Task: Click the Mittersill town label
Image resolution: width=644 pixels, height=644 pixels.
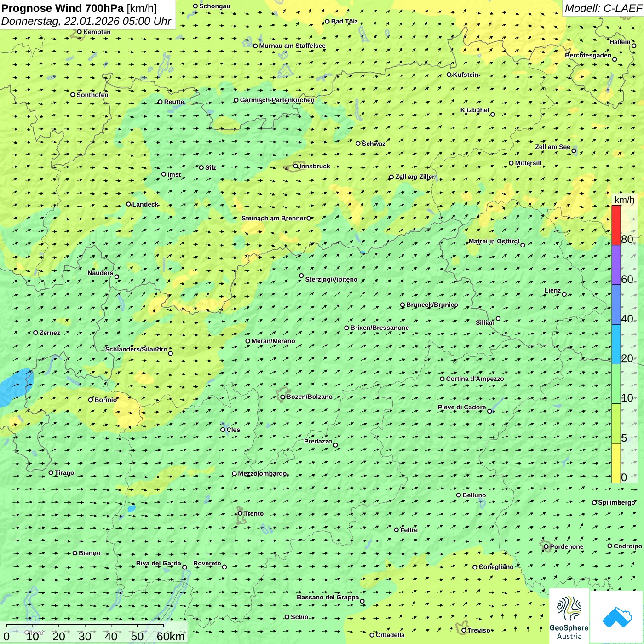Action: (x=528, y=163)
